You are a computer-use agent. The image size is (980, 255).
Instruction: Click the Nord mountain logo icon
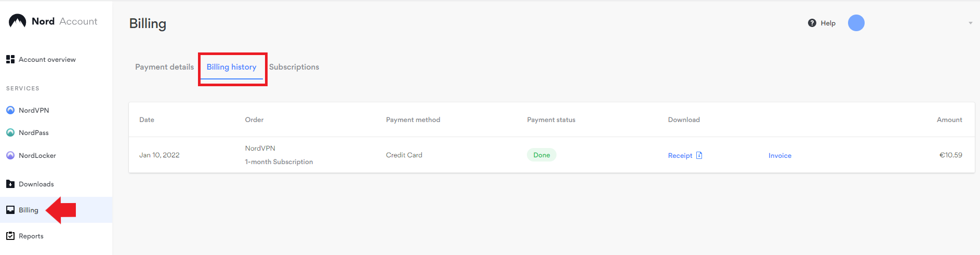coord(17,21)
